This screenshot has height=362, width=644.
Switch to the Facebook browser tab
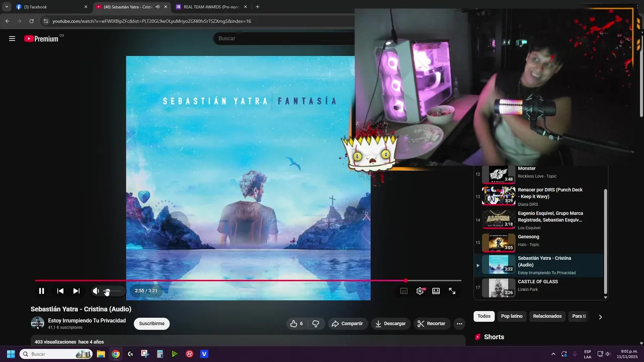pyautogui.click(x=49, y=7)
